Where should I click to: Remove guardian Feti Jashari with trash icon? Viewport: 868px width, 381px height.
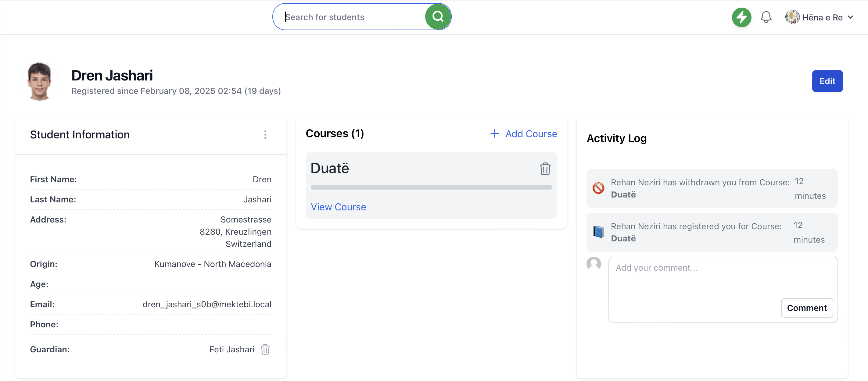click(x=265, y=349)
